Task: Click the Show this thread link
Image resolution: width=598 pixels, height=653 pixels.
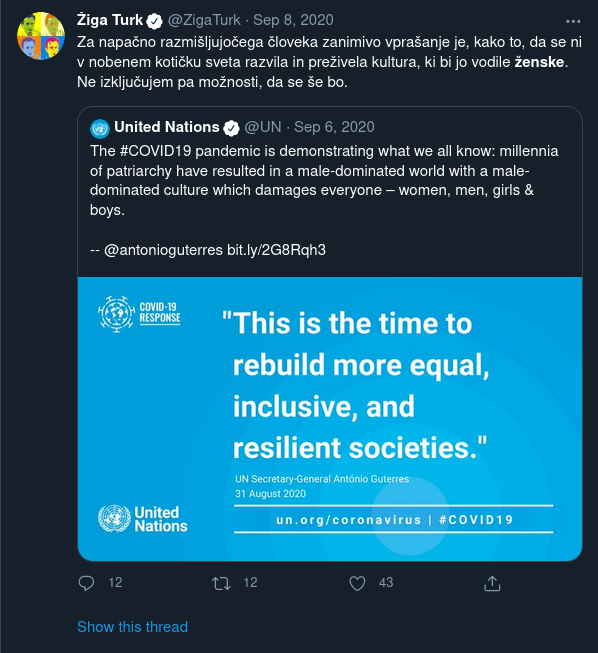Action: (132, 626)
